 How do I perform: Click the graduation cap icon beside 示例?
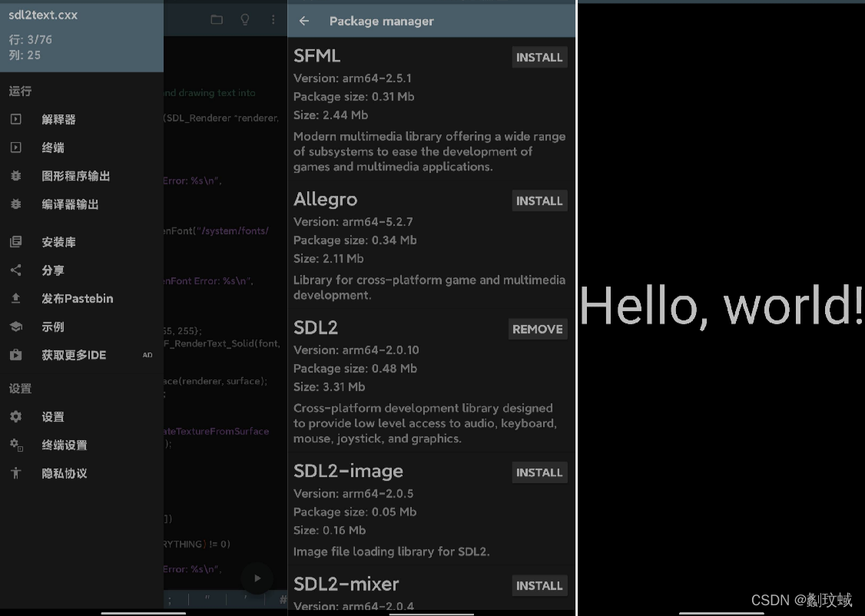coord(16,326)
